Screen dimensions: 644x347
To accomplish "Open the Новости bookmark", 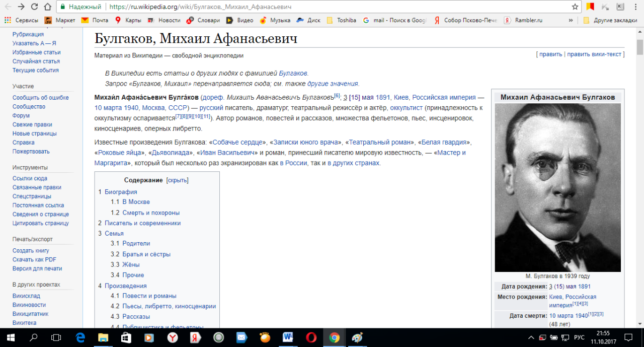I will (164, 20).
